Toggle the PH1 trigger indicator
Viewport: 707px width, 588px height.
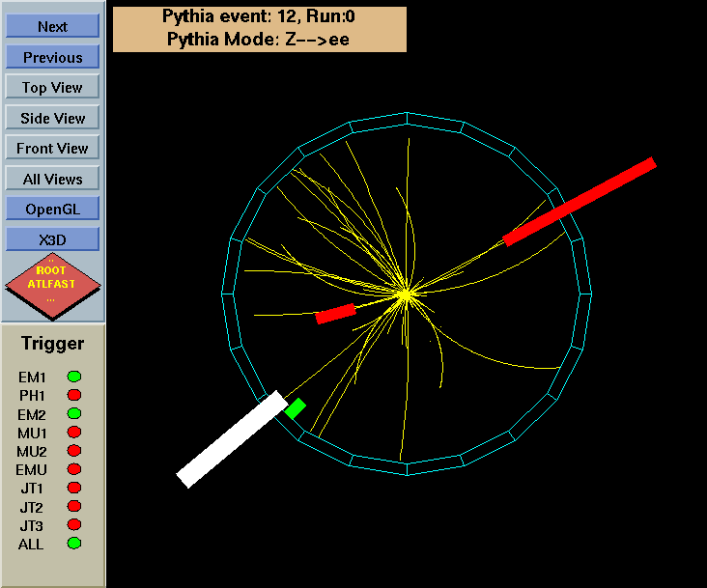coord(73,395)
